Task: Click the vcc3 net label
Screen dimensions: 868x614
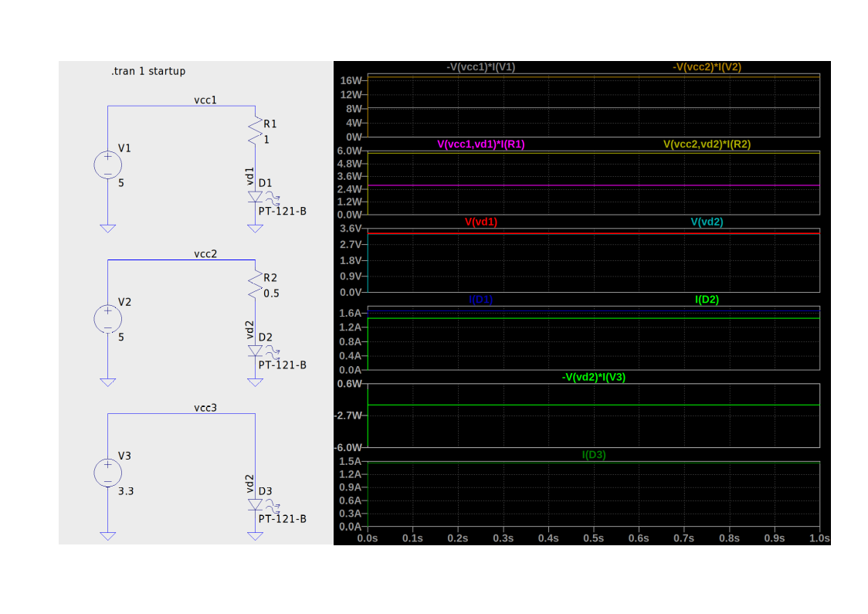Action: pyautogui.click(x=205, y=408)
